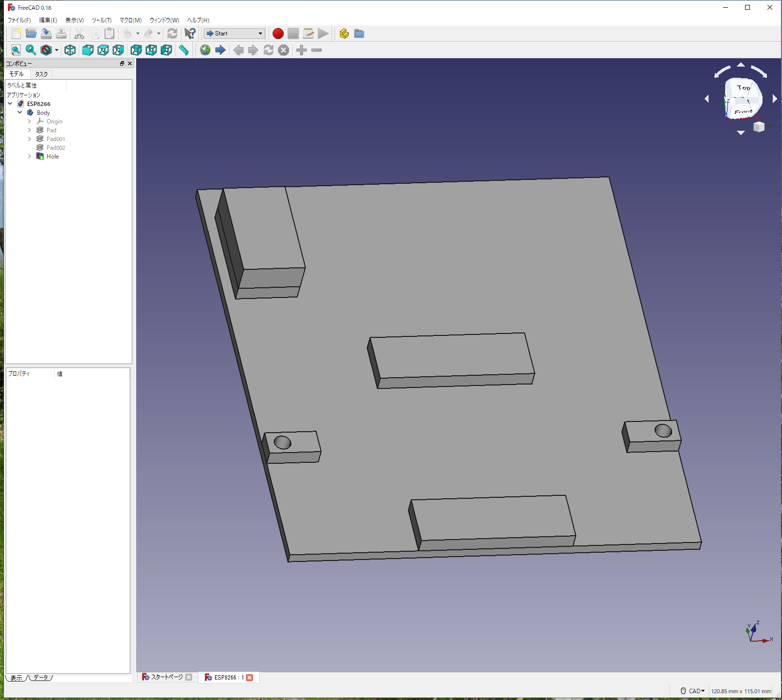Select the Measure distance ruler tool
782x700 pixels.
coord(184,50)
